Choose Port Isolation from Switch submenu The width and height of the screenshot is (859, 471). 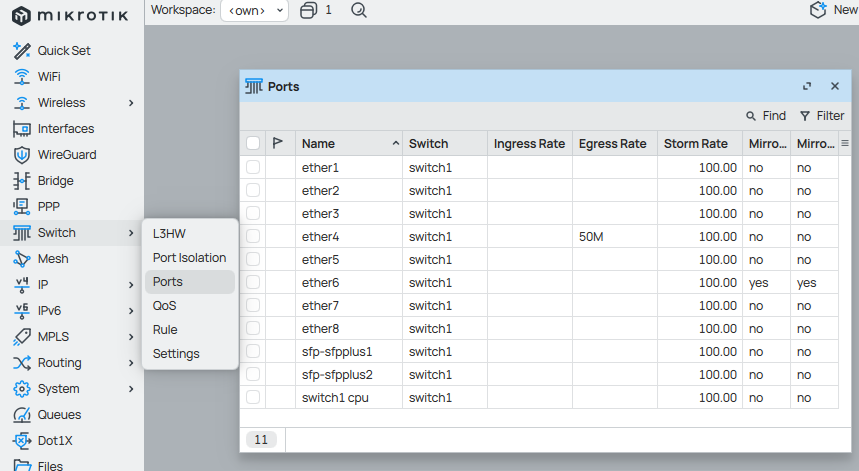(189, 258)
